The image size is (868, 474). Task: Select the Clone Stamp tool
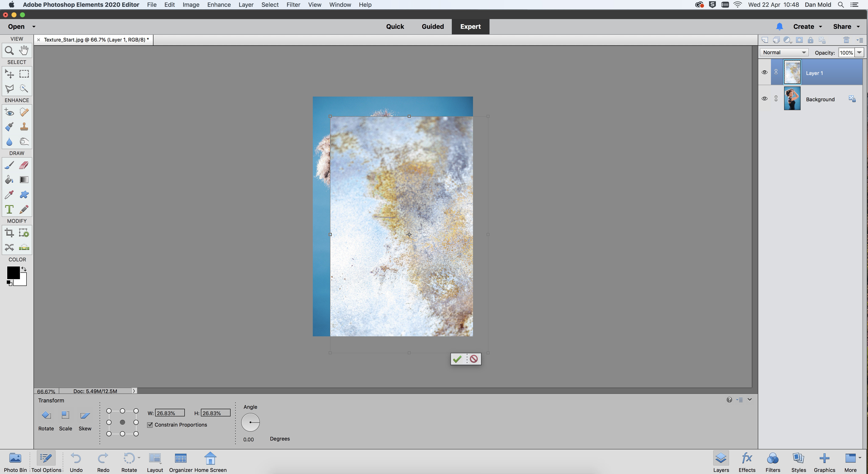click(24, 127)
